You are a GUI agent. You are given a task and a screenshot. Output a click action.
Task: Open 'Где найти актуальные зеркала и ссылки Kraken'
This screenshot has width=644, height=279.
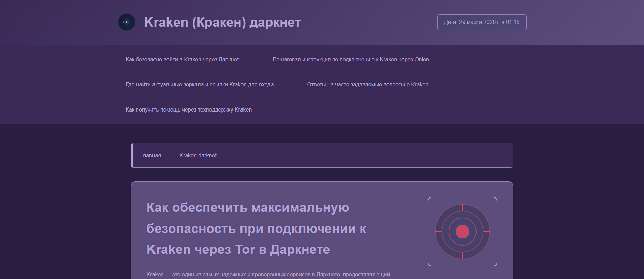(200, 84)
